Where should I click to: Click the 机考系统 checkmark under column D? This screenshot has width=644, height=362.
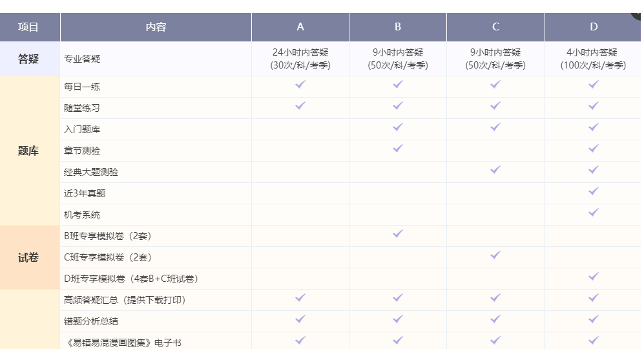[x=593, y=213]
